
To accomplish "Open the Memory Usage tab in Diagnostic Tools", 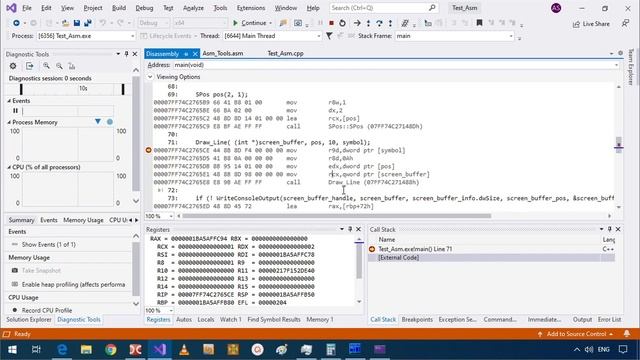I will (x=83, y=220).
